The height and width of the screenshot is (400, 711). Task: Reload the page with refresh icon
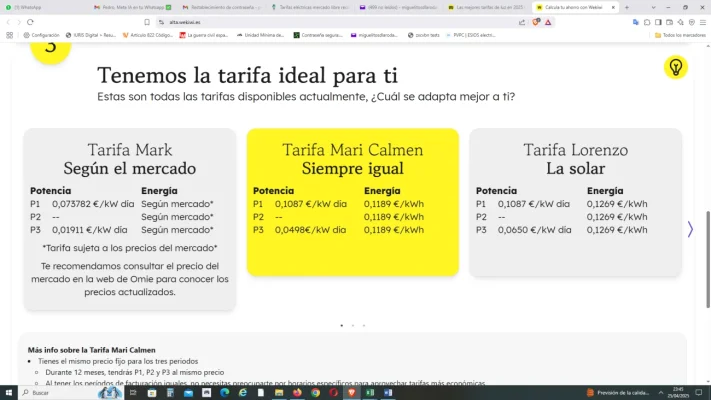click(x=30, y=22)
